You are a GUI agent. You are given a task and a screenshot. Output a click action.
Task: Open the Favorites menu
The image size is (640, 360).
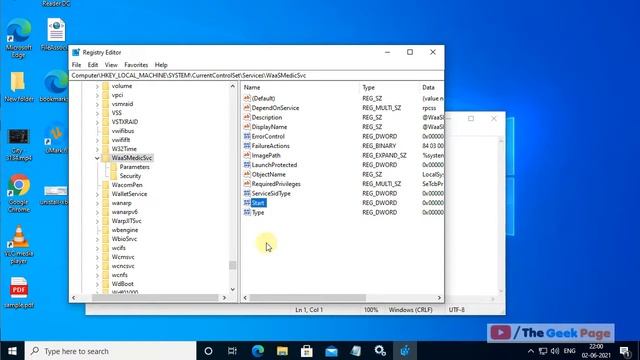(136, 65)
